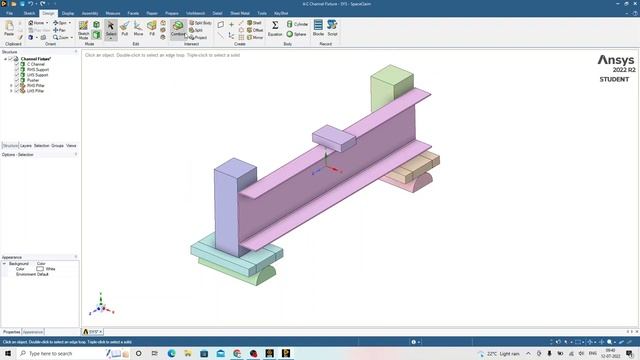The image size is (640, 360).
Task: Open the Spin dropdown arrow
Action: pyautogui.click(x=69, y=23)
